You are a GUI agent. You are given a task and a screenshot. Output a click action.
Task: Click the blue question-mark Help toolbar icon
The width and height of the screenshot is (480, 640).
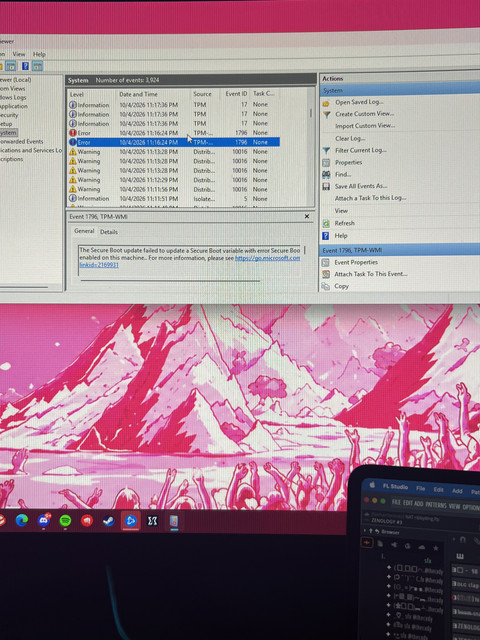pos(25,66)
